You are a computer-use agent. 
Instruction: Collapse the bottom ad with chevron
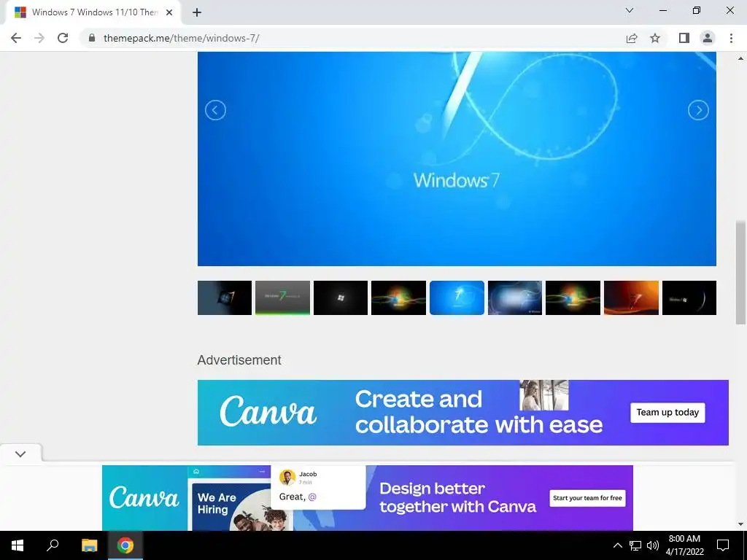[20, 454]
